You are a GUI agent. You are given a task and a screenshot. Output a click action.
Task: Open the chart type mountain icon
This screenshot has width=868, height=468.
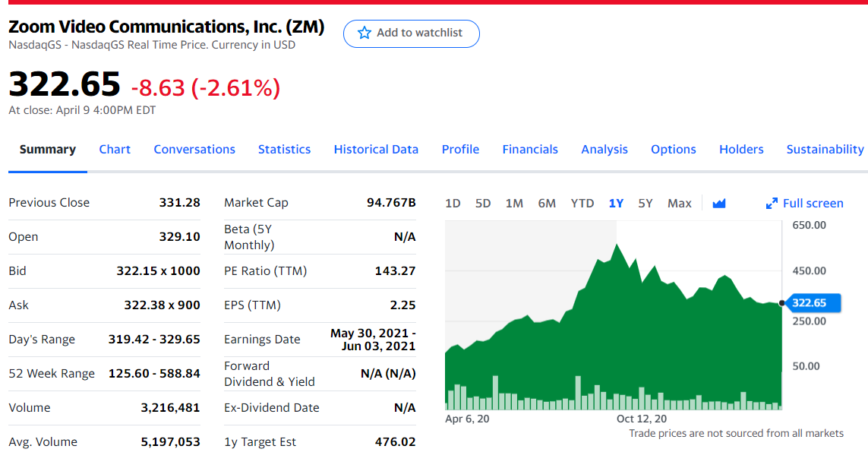point(719,203)
